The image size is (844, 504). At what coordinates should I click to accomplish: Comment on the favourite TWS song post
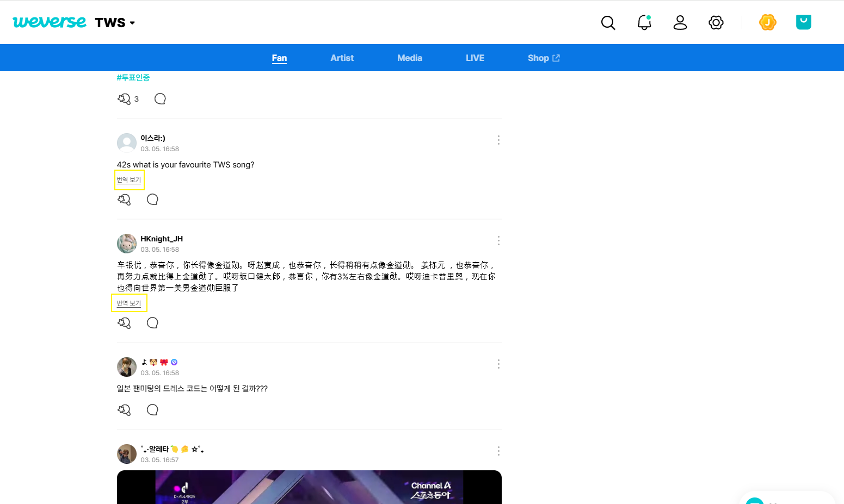click(152, 200)
